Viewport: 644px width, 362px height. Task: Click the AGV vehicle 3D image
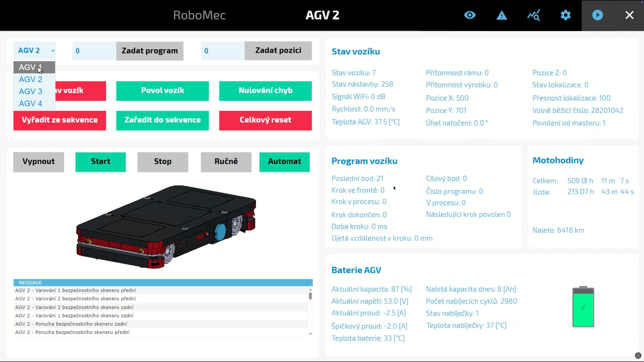pyautogui.click(x=166, y=226)
